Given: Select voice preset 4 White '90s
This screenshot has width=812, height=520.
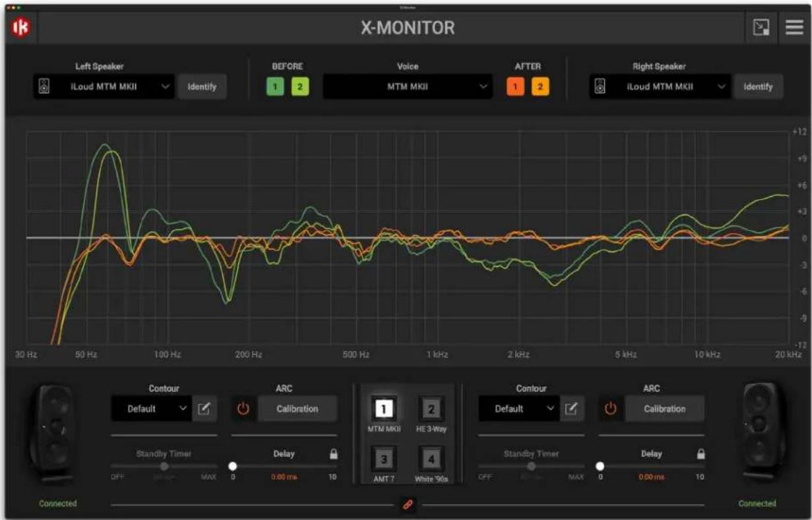Looking at the screenshot, I should (431, 459).
